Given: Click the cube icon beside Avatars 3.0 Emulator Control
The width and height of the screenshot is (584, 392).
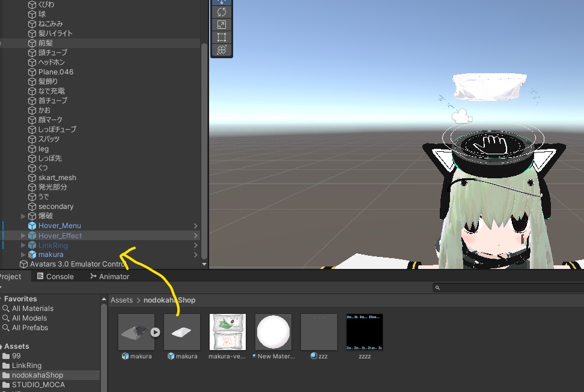Looking at the screenshot, I should tap(24, 264).
